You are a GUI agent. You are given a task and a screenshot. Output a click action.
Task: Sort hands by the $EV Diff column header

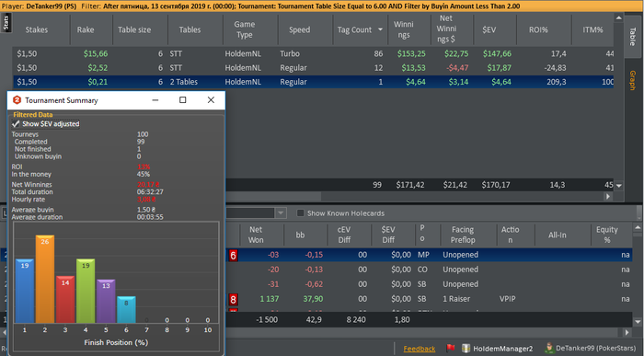tap(388, 235)
